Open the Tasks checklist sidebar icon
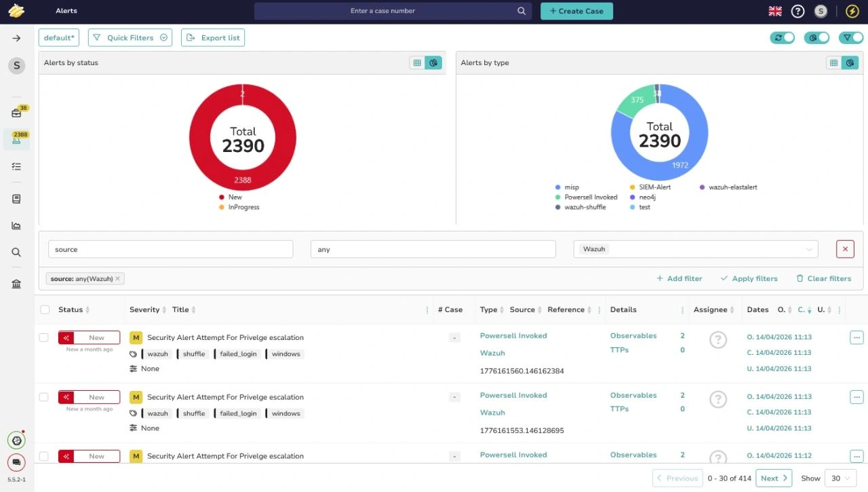 click(x=17, y=166)
